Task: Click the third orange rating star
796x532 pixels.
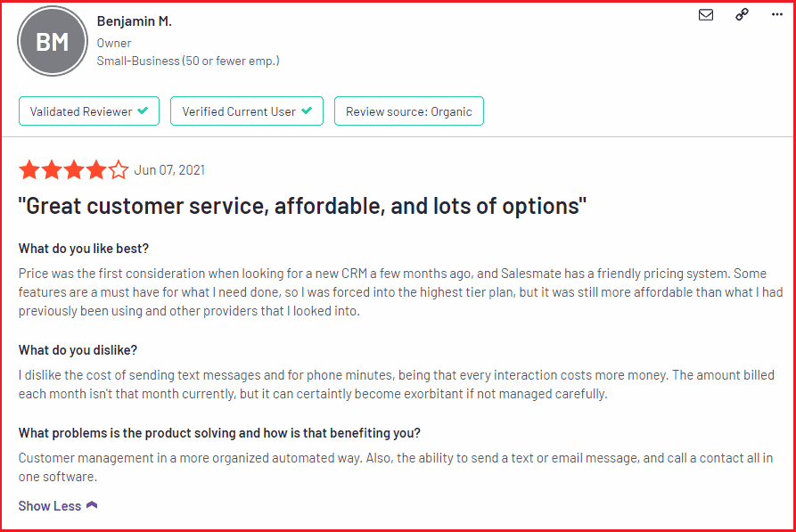Action: pos(74,170)
